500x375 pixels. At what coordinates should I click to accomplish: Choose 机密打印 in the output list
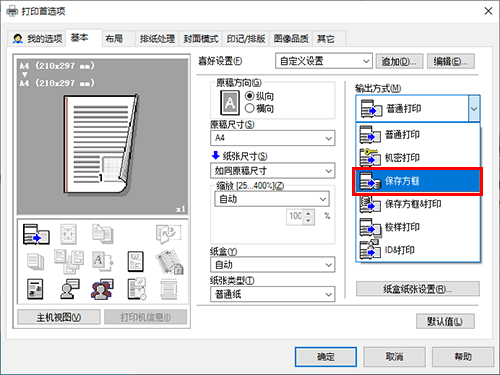[418, 157]
